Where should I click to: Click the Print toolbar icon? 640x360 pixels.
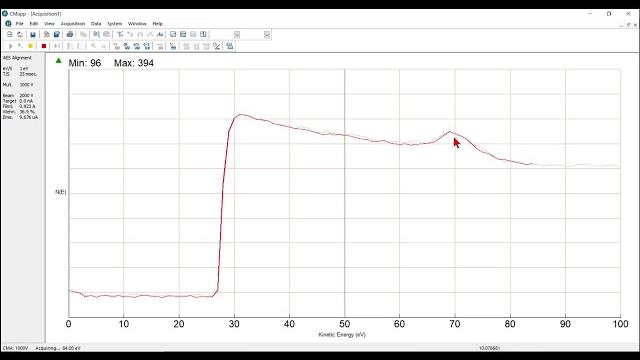coord(70,35)
